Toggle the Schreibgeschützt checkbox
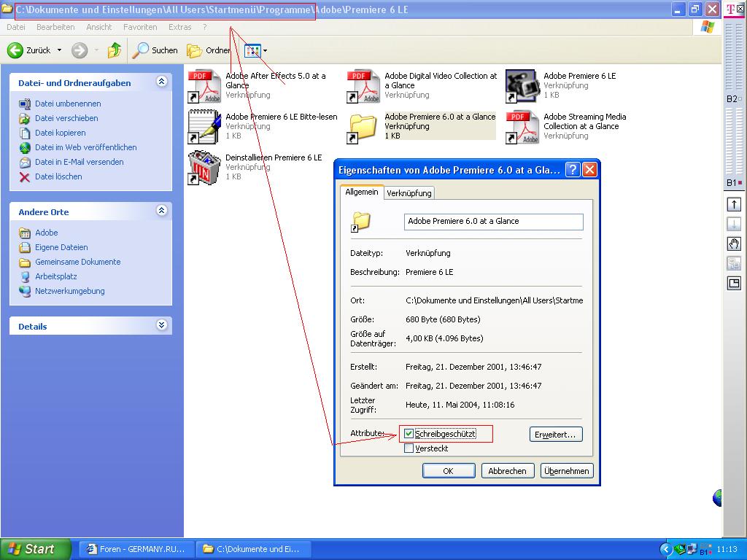Viewport: 747px width, 560px height. coord(409,433)
